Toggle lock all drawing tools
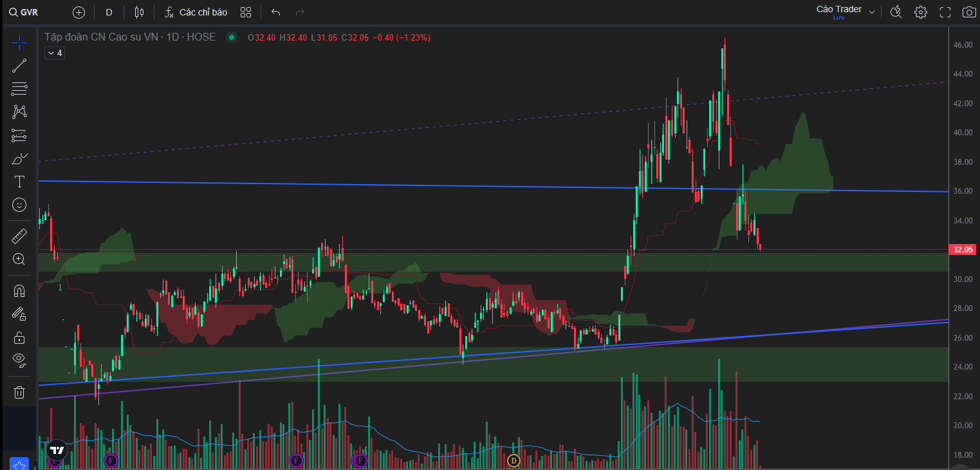This screenshot has width=980, height=470. tap(19, 337)
